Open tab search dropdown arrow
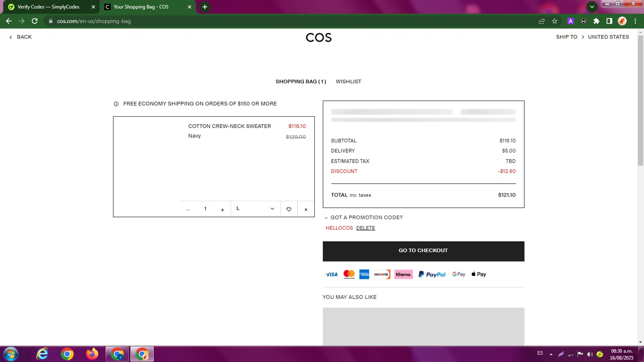644x362 pixels. (x=592, y=7)
